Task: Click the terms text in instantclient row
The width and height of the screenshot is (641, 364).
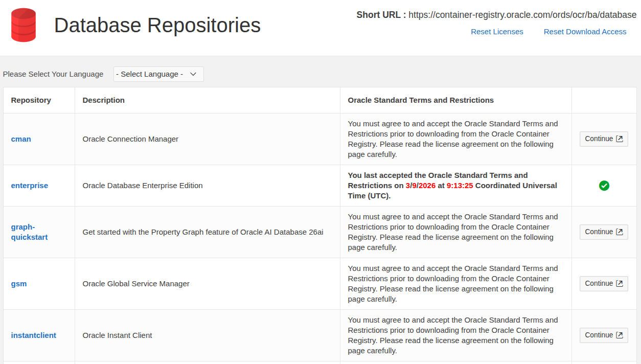Action: tap(453, 335)
